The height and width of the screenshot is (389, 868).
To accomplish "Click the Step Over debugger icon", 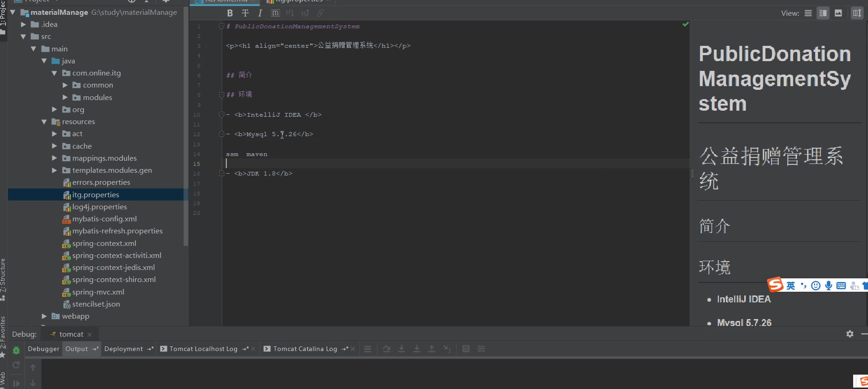I will [386, 349].
